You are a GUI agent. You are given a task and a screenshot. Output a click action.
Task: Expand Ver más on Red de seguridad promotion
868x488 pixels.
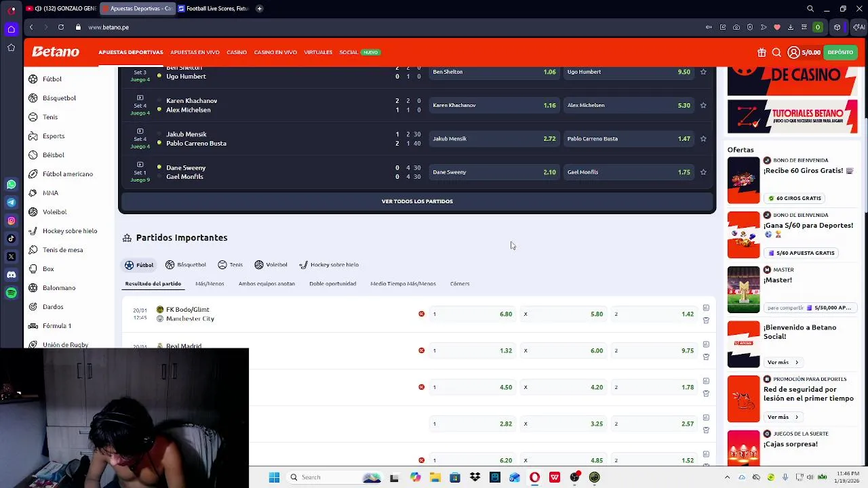tap(783, 418)
